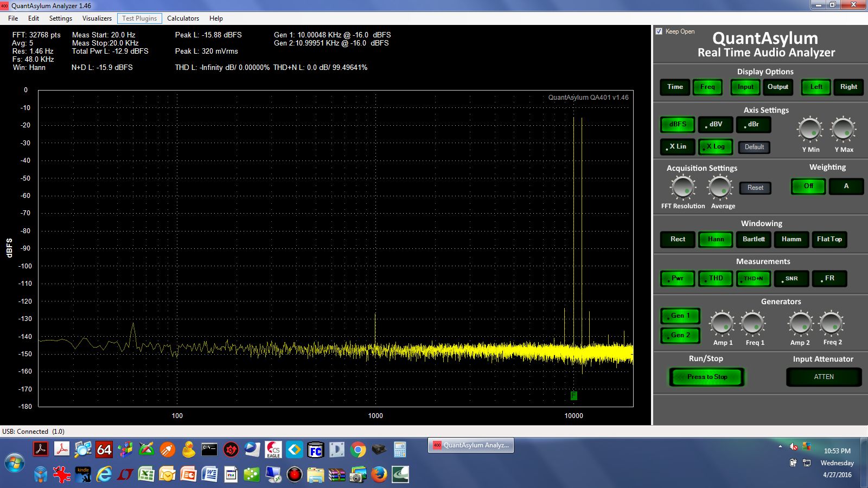
Task: Select the Flat Top window
Action: pos(829,239)
